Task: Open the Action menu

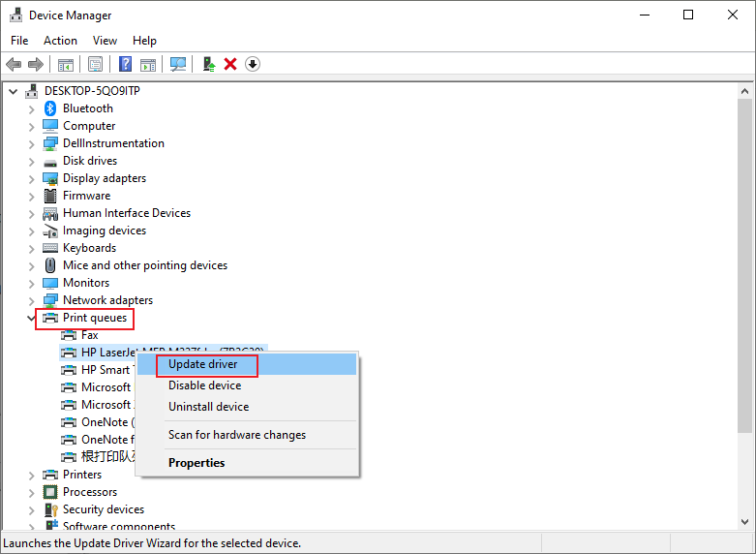Action: point(60,41)
